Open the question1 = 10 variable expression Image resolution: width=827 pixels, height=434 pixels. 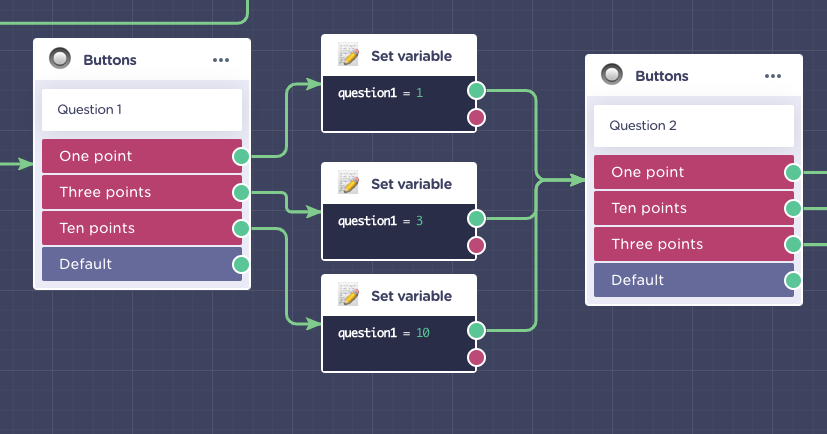click(x=383, y=333)
